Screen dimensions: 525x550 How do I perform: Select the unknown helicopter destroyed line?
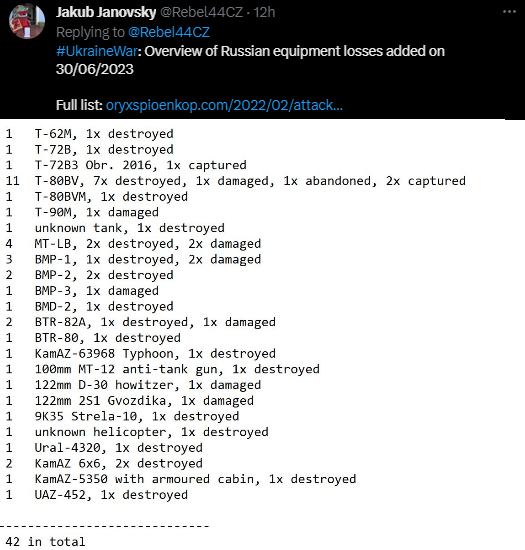tap(137, 432)
